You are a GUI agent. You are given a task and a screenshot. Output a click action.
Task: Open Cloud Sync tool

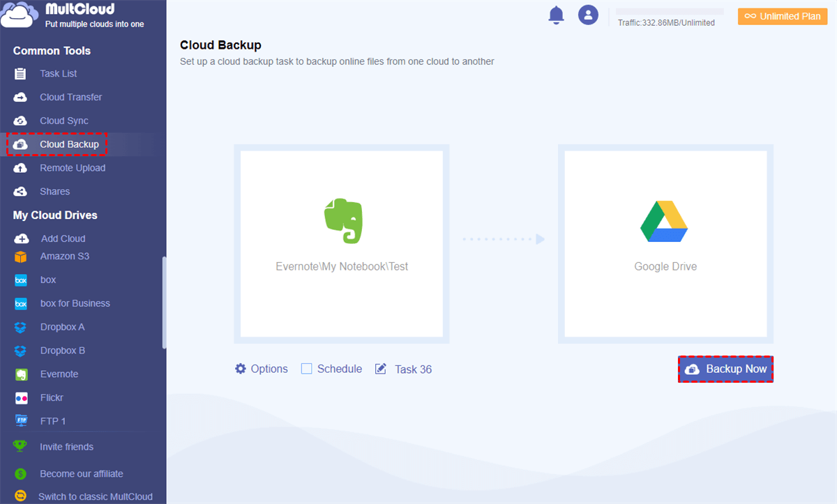click(x=63, y=121)
